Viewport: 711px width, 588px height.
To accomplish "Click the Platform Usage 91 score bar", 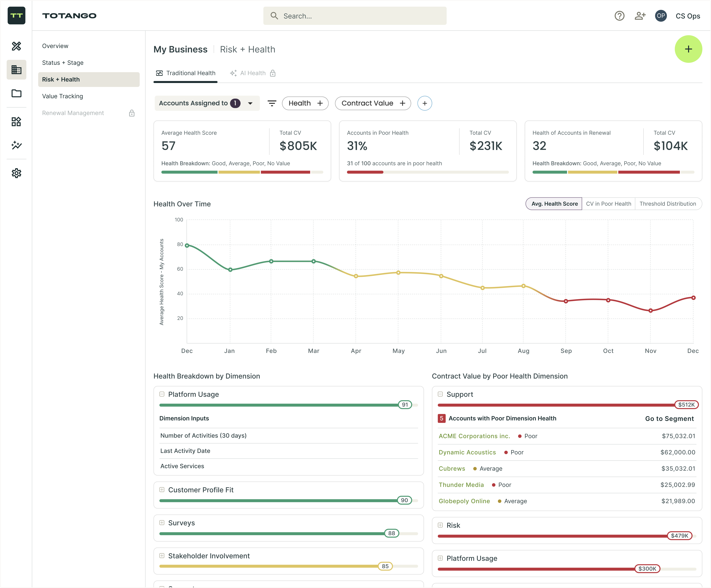I will [288, 405].
